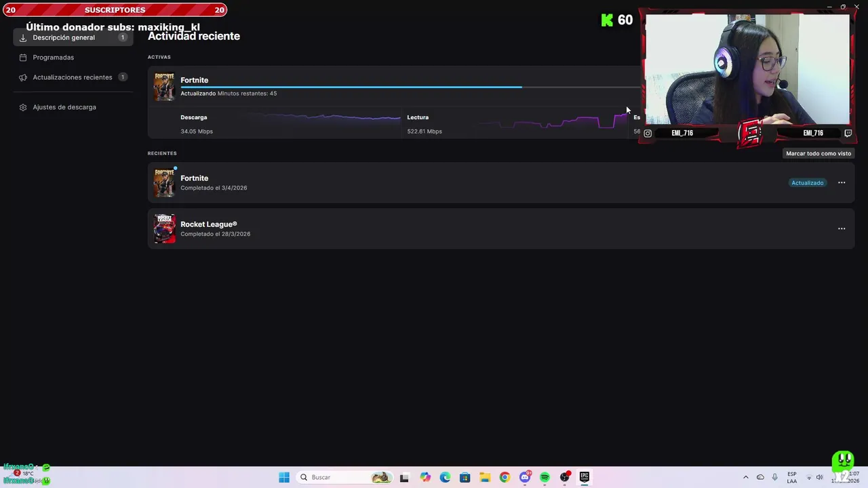Open Discord from the taskbar
868x488 pixels.
(525, 477)
